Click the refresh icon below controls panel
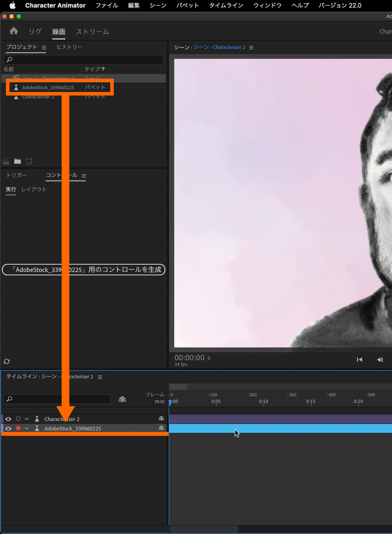The height and width of the screenshot is (534, 392). pyautogui.click(x=7, y=361)
